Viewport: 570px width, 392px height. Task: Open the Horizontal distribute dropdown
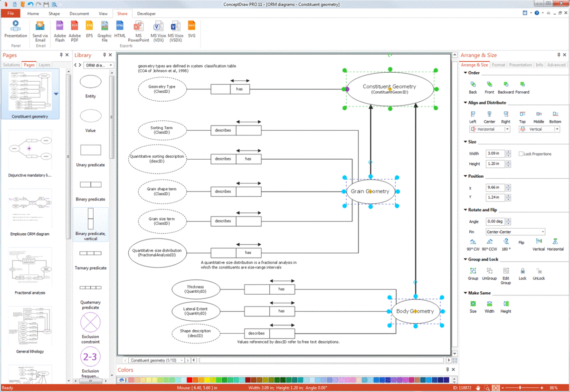point(507,129)
